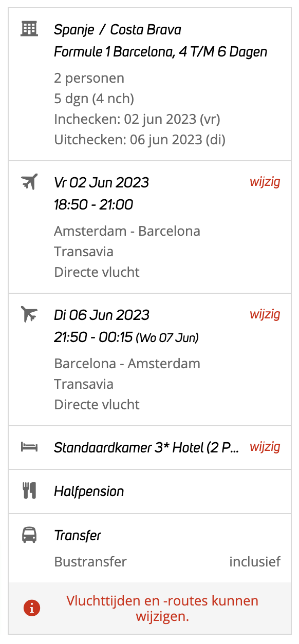Viewport: 299px width, 644px height.
Task: Click the red info warning icon
Action: (x=32, y=609)
